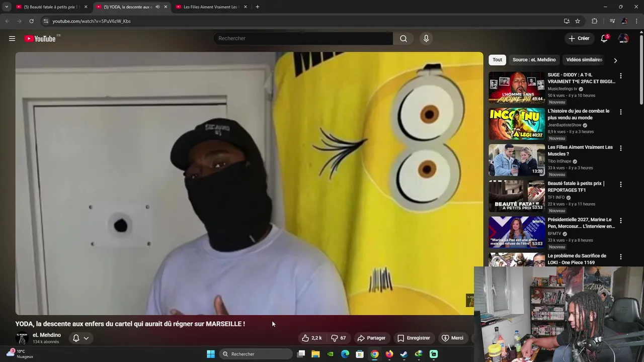Viewport: 644px width, 362px height.
Task: Open the Chrome tab search dropdown
Action: 7,7
